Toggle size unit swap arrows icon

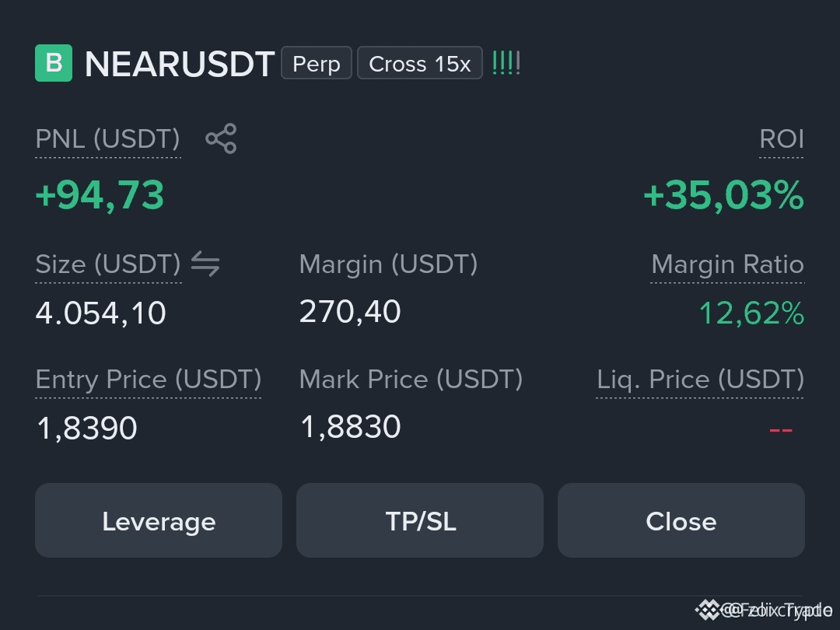click(x=205, y=264)
